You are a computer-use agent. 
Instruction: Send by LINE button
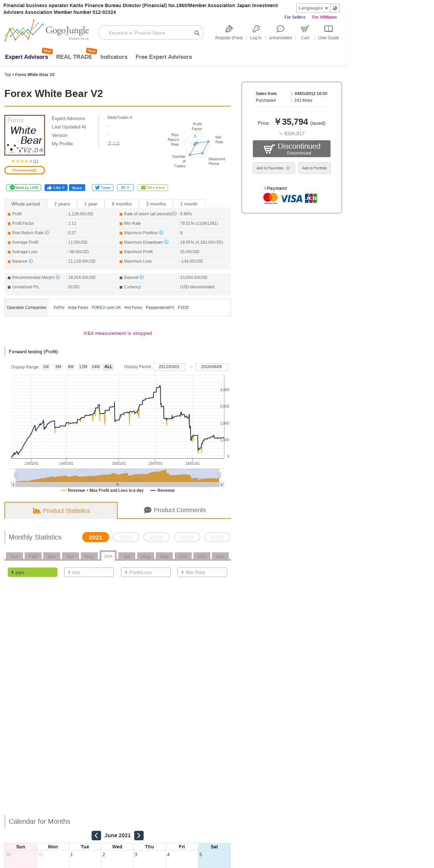click(x=24, y=188)
